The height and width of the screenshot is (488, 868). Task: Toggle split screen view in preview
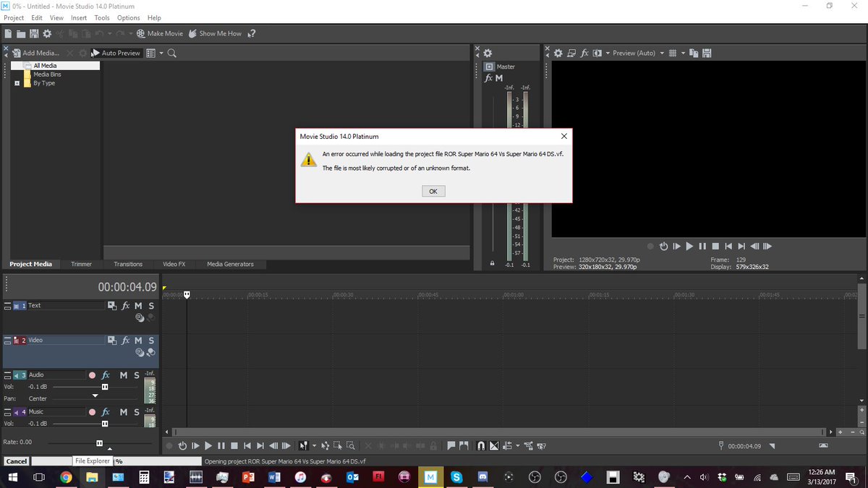597,53
